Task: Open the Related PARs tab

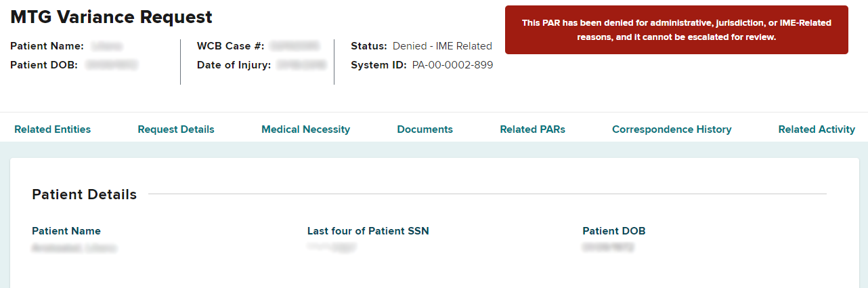Action: click(532, 129)
